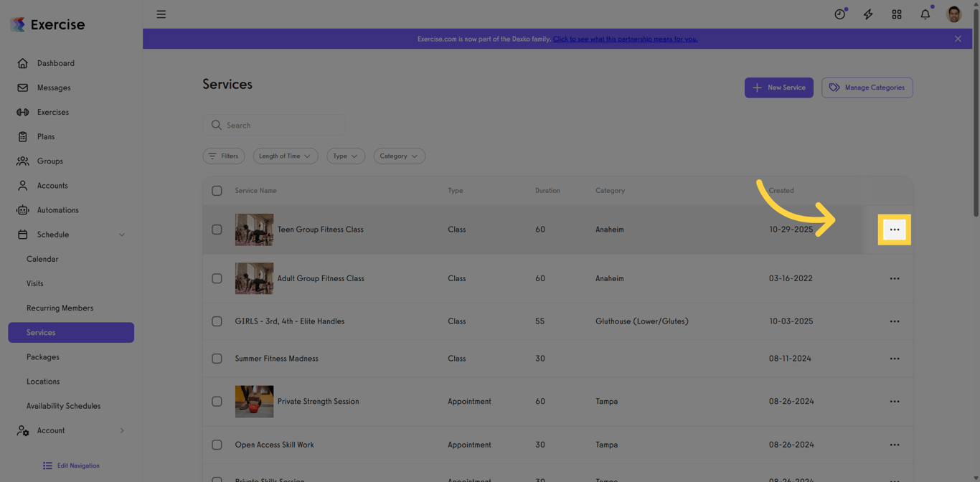Image resolution: width=980 pixels, height=482 pixels.
Task: Open the Length of Time filter dropdown
Action: 285,156
